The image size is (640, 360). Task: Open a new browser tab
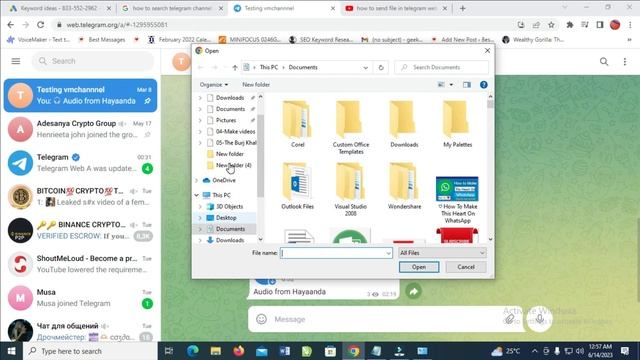pos(462,8)
